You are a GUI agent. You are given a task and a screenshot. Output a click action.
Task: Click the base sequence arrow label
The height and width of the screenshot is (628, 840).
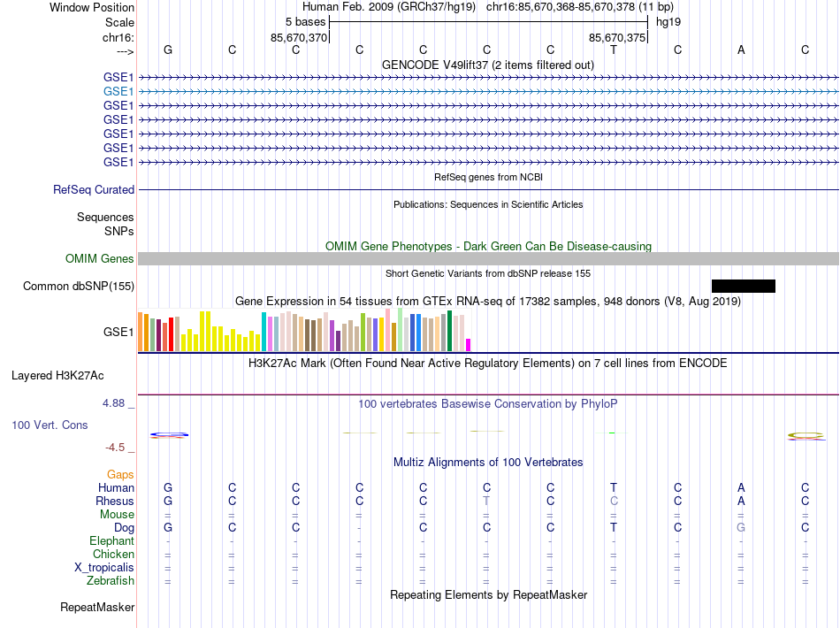[x=125, y=51]
